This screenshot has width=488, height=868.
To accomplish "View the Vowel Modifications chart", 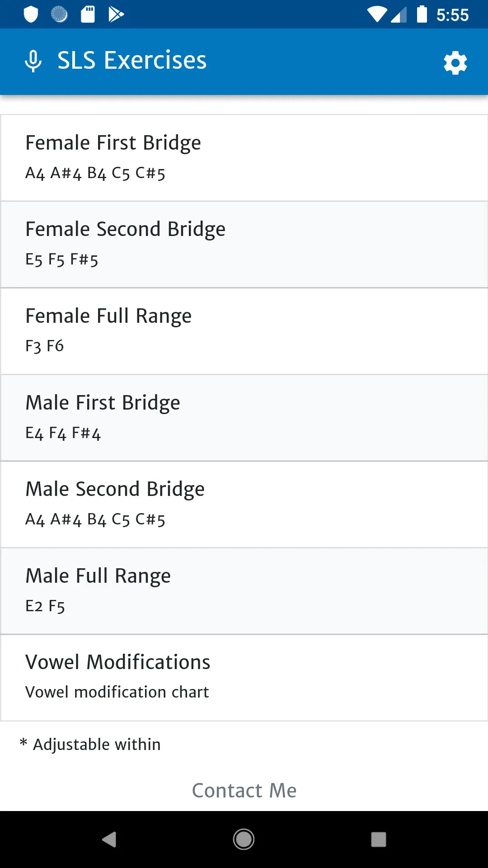I will point(244,678).
